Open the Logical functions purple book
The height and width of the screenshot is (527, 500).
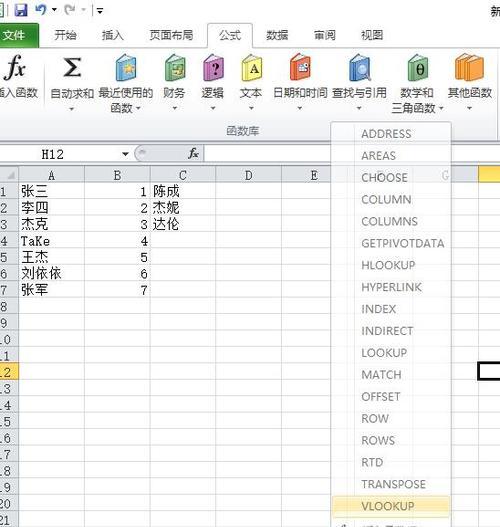point(213,69)
